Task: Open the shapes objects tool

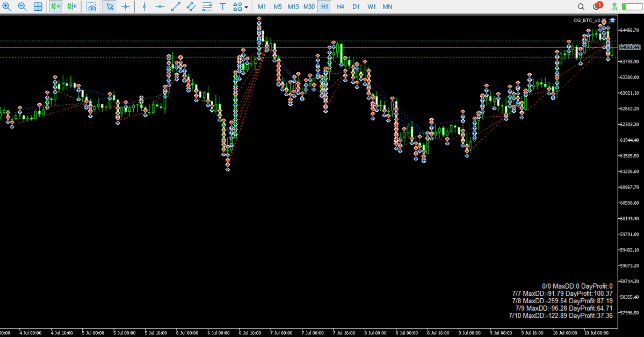Action: tap(237, 6)
